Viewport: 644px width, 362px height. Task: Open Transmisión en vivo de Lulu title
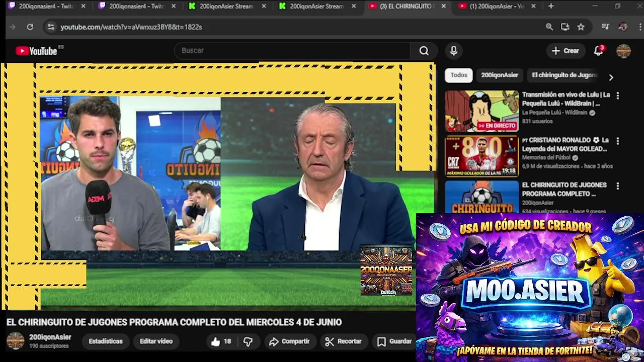pyautogui.click(x=566, y=99)
